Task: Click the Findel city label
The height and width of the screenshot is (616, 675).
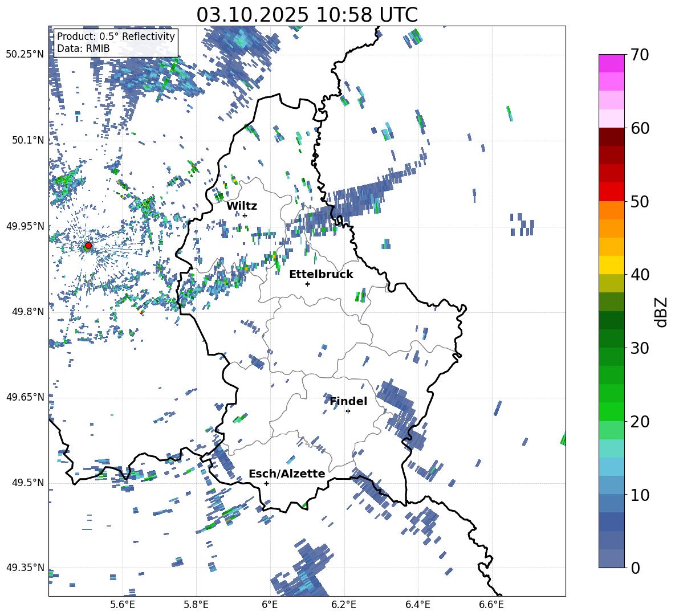Action: point(348,401)
